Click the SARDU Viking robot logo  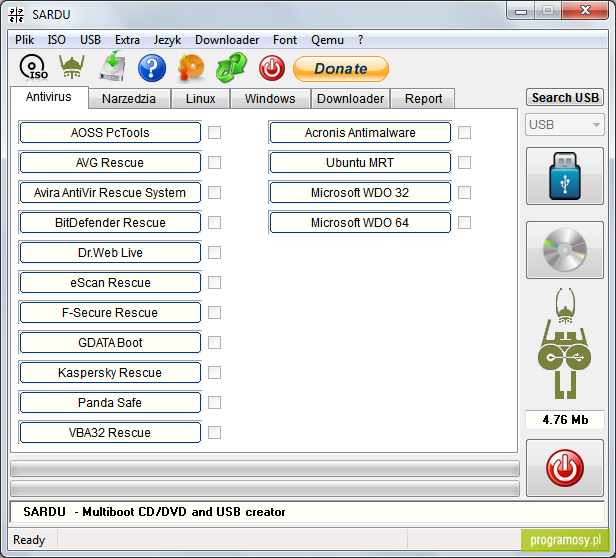[x=565, y=343]
